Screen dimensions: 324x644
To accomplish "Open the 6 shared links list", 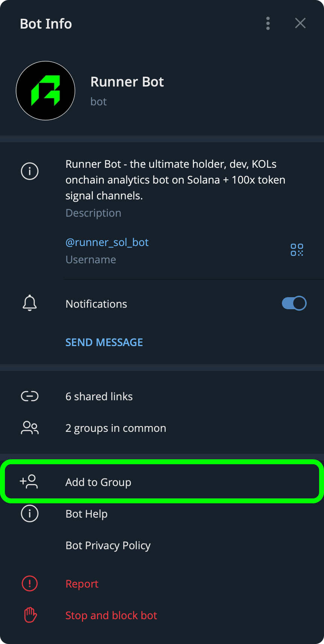I will (99, 396).
